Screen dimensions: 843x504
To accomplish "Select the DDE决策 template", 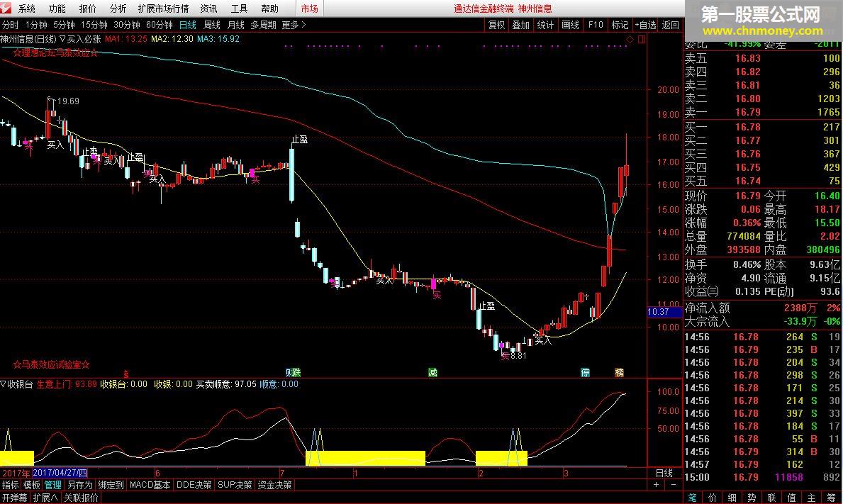I will point(194,485).
